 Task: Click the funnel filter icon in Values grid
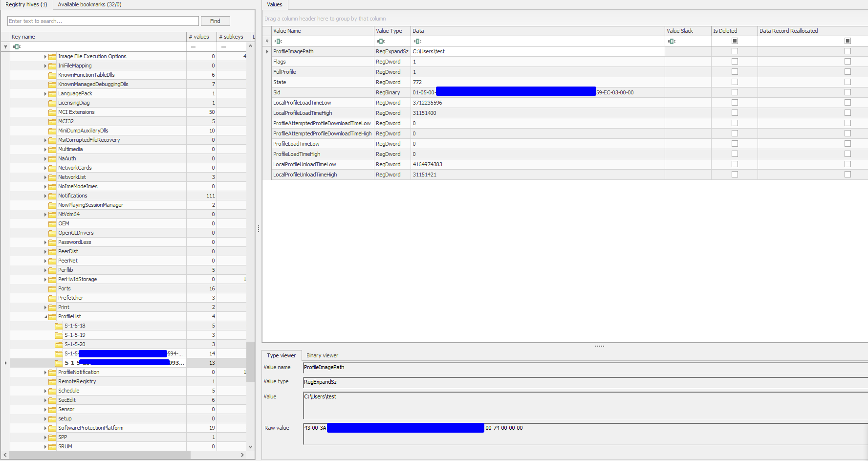point(267,41)
